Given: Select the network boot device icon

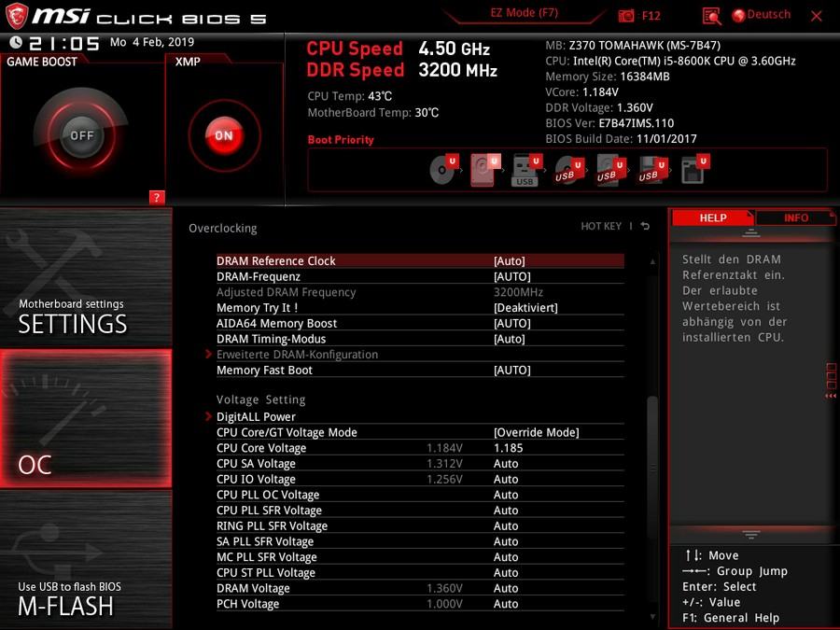Looking at the screenshot, I should [x=694, y=169].
